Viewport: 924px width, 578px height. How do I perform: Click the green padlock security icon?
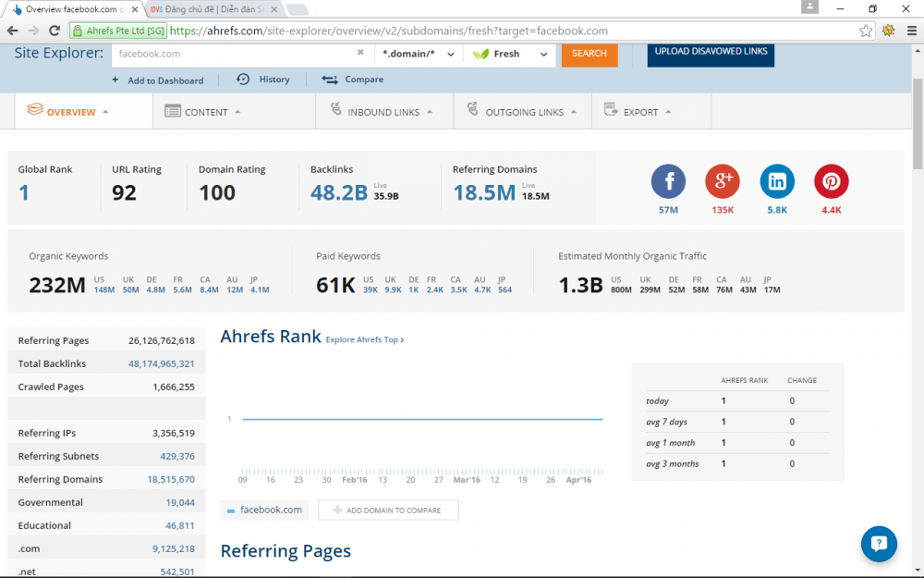point(78,31)
